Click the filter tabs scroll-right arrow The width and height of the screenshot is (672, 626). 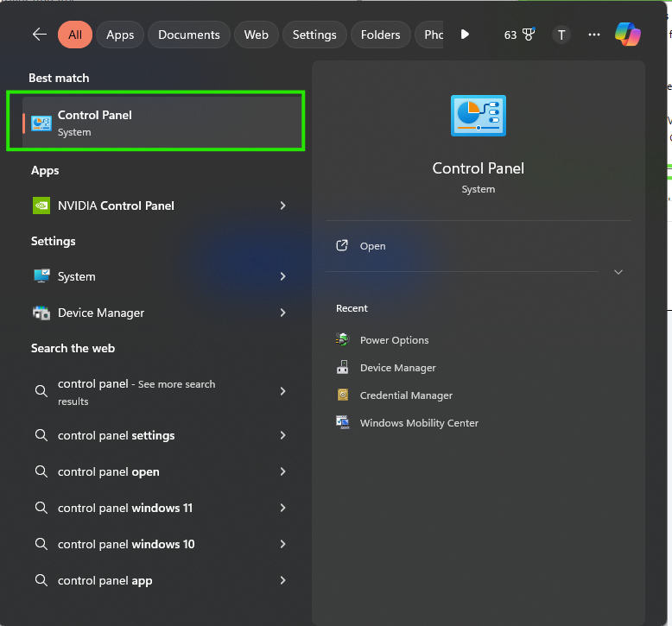(465, 35)
